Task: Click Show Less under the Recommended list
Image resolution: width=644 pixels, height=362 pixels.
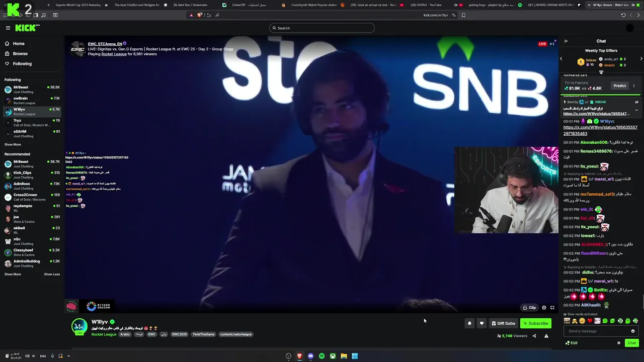Action: pos(52,274)
